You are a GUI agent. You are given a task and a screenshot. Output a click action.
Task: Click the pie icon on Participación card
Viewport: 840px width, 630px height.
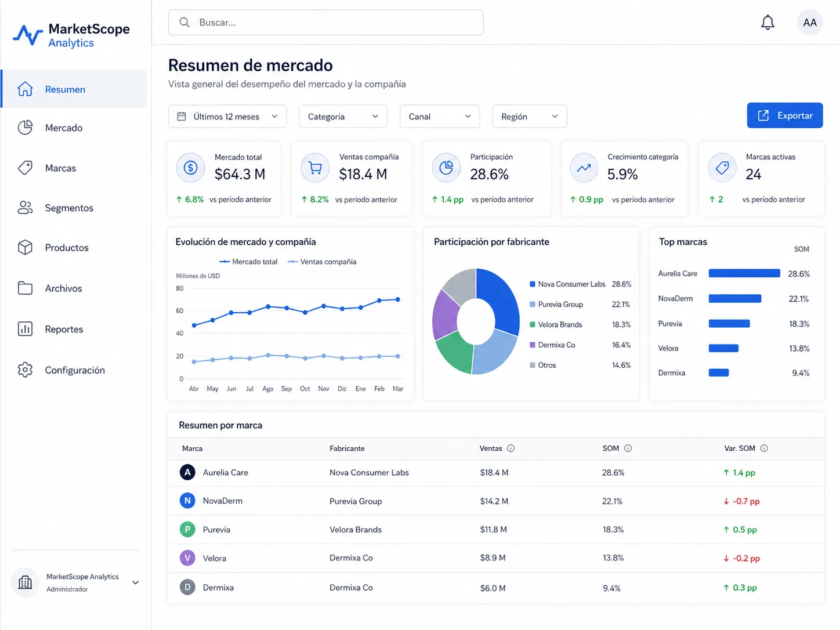pyautogui.click(x=446, y=168)
